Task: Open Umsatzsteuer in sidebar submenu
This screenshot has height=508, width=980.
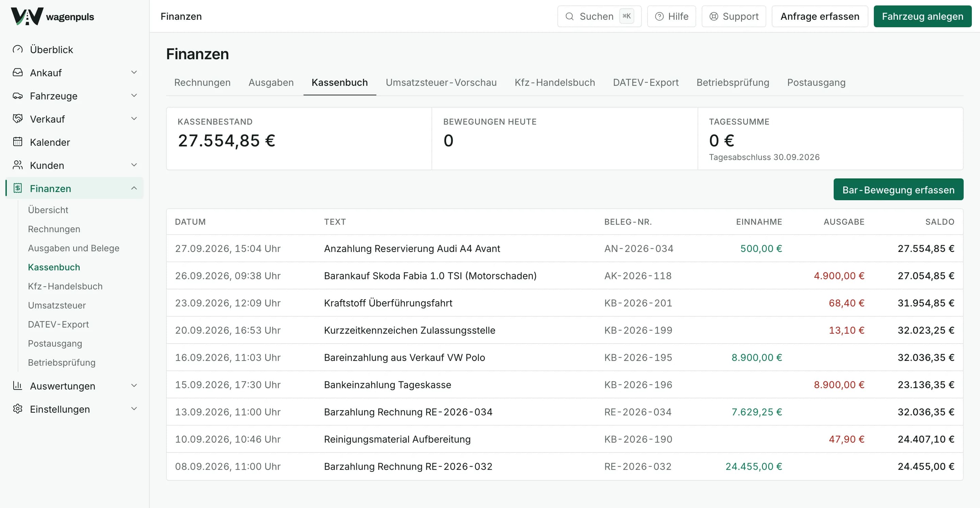Action: 57,305
